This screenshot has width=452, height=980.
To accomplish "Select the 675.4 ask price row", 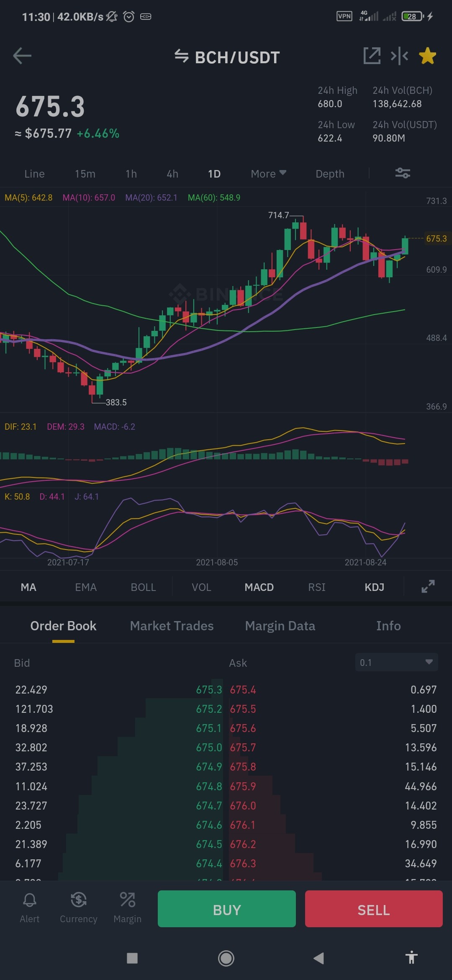I will point(333,690).
